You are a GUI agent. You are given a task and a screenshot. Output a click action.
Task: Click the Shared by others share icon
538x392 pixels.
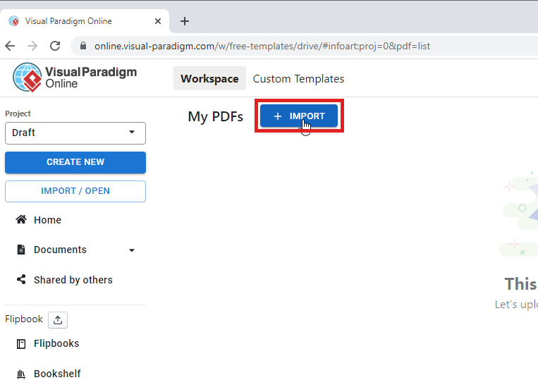[21, 280]
